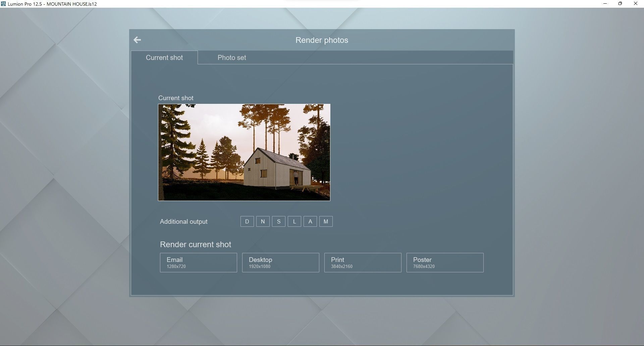Click the 'Render current shot' heading
The width and height of the screenshot is (644, 346).
coord(196,245)
